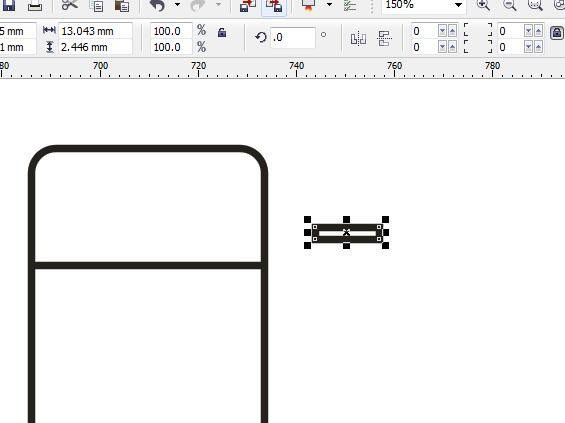The image size is (565, 423).
Task: Toggle the scale ratio lock
Action: (222, 33)
